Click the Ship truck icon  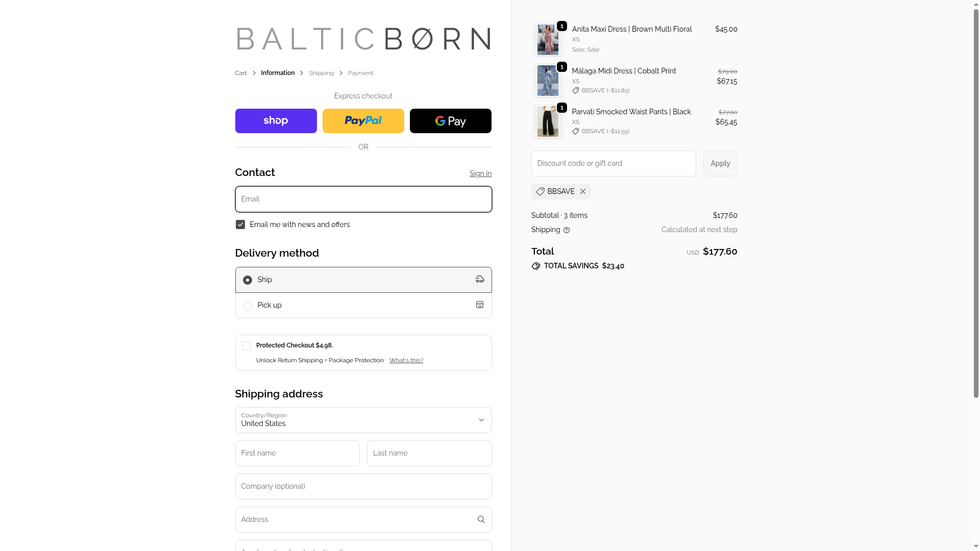tap(480, 279)
